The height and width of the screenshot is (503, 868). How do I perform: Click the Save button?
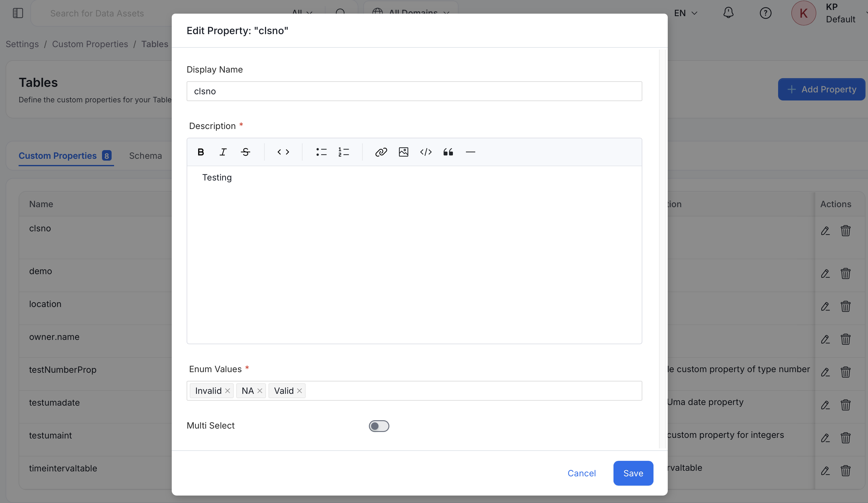pos(633,473)
